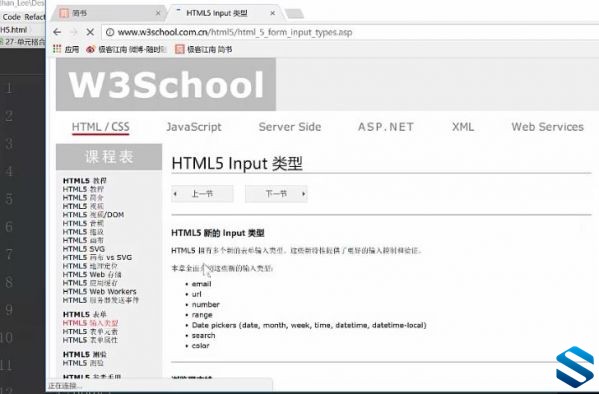
Task: Click the 'Date pickers' list item
Action: (309, 325)
